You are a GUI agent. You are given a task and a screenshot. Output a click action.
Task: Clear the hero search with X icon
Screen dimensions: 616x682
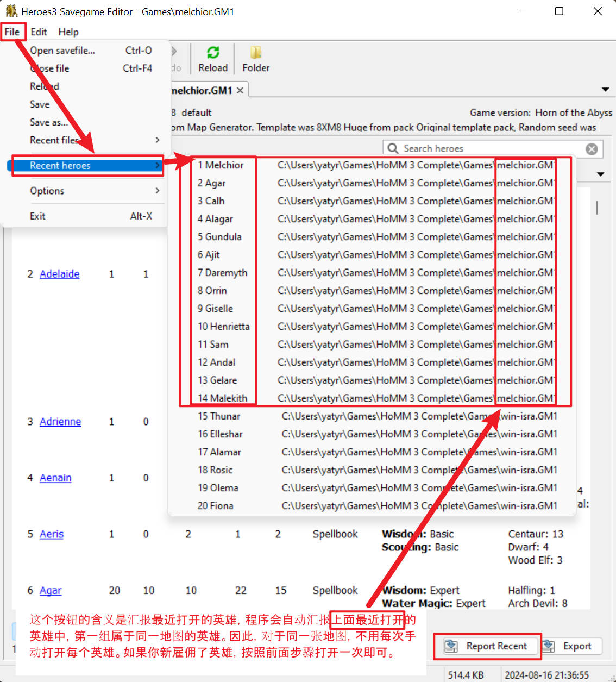pos(592,149)
